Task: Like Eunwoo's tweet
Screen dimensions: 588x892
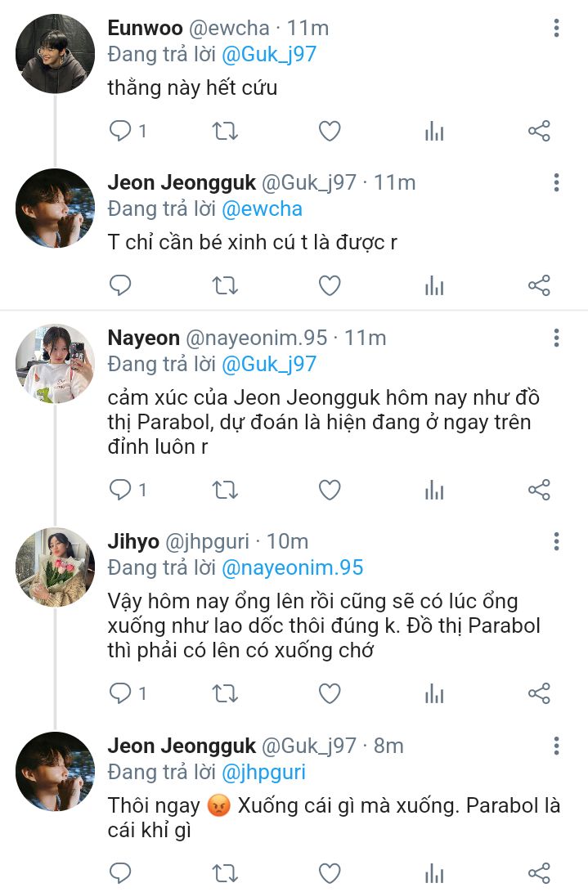Action: coord(330,131)
